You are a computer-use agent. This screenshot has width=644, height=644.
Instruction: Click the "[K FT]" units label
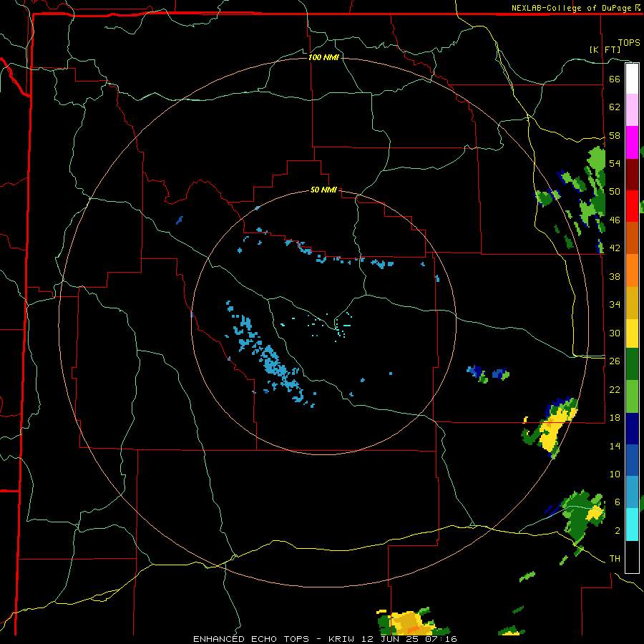point(605,49)
